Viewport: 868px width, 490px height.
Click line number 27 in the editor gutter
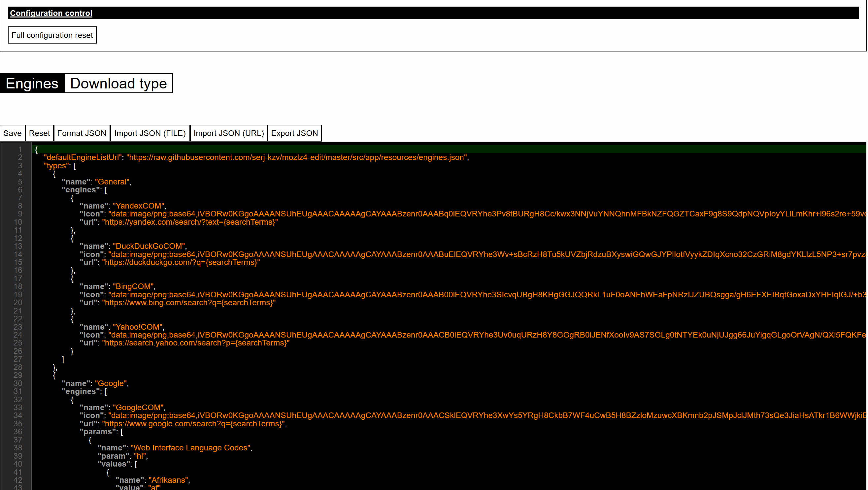click(18, 359)
